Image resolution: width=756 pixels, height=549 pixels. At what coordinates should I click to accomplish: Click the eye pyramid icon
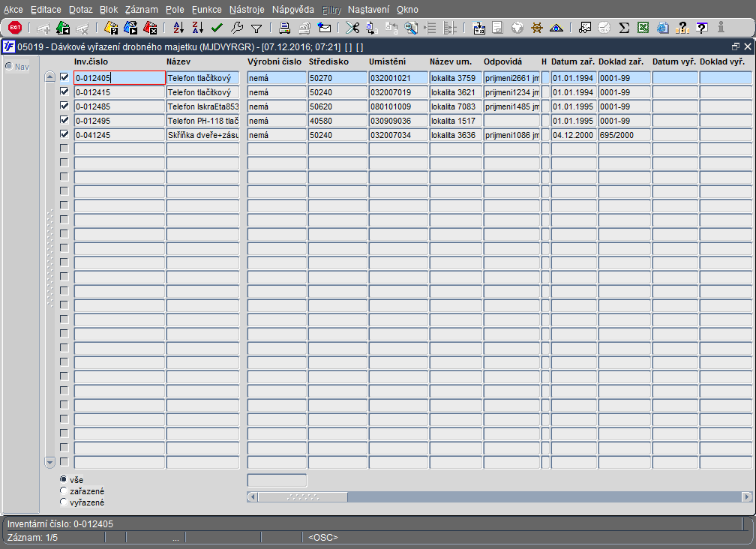pyautogui.click(x=556, y=28)
